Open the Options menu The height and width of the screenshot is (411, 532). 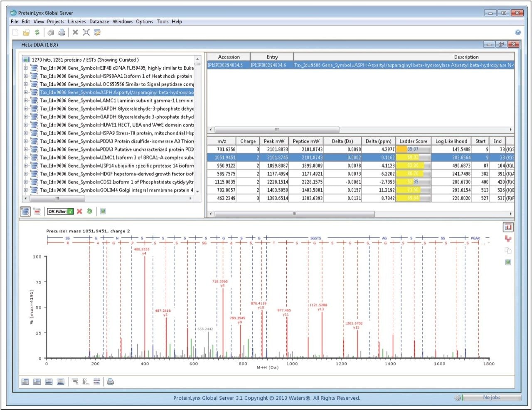tap(144, 22)
